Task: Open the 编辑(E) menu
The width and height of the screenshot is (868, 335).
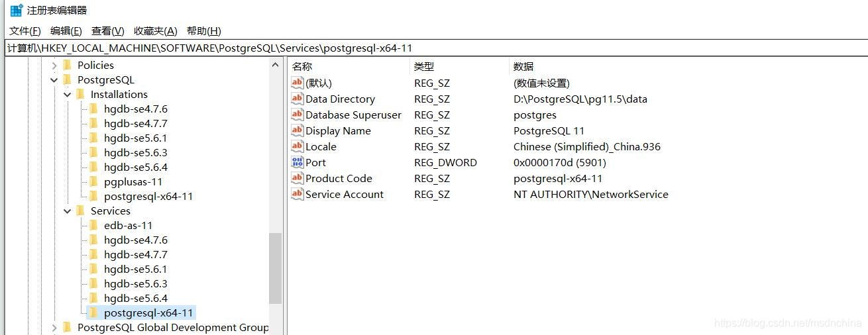Action: [x=66, y=31]
